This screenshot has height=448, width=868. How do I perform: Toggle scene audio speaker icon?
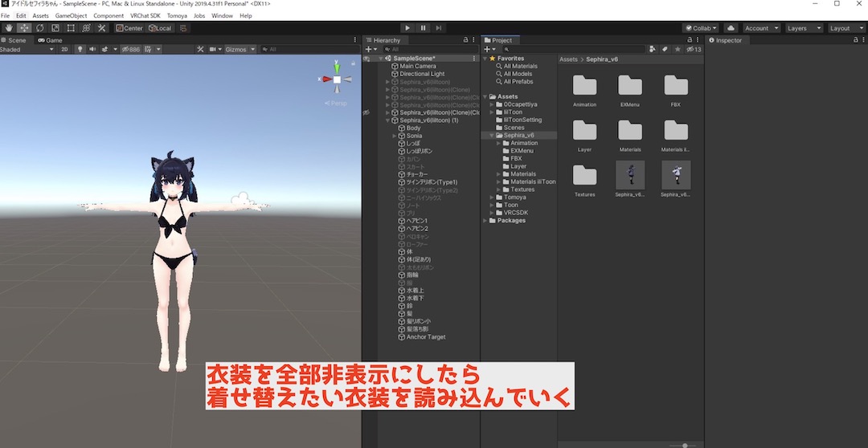point(92,49)
